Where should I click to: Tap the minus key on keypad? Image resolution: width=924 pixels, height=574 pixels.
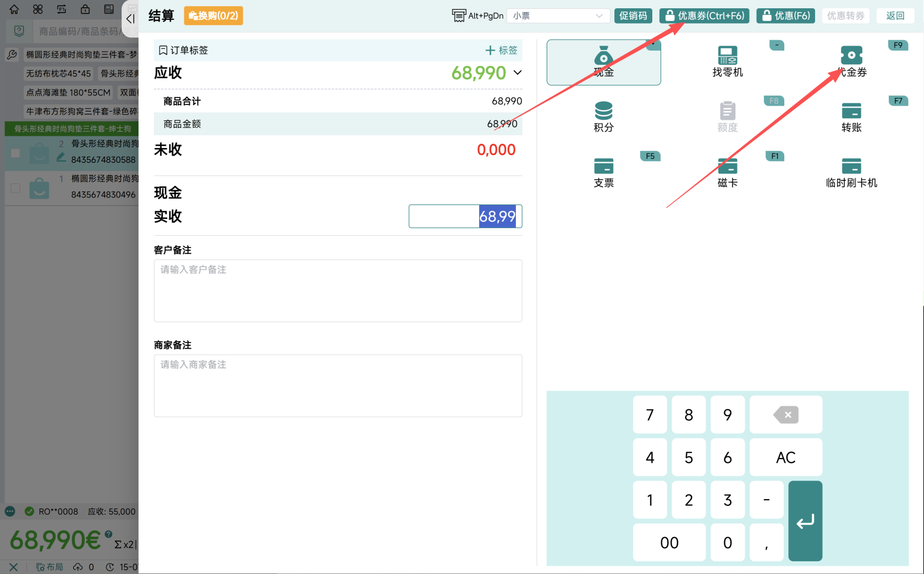coord(766,500)
